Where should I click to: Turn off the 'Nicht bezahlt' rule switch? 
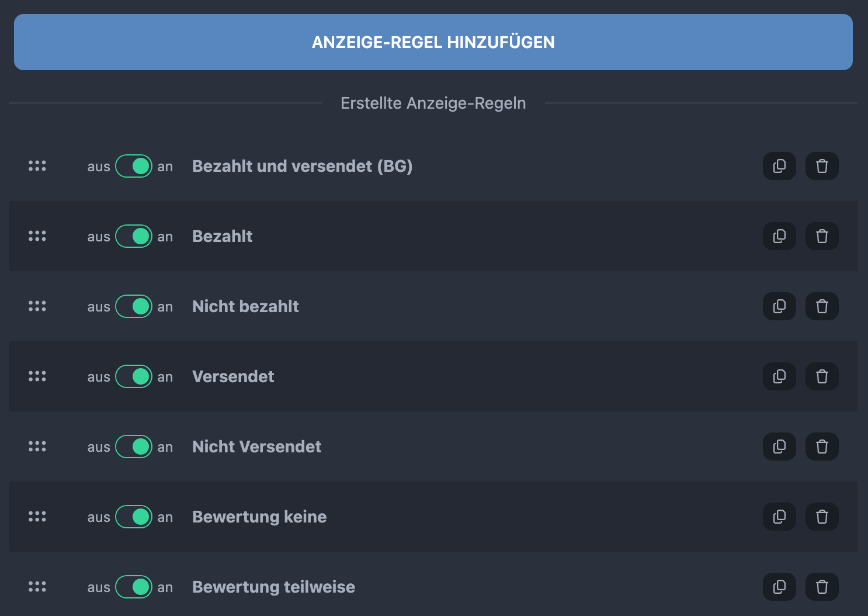[x=134, y=306]
